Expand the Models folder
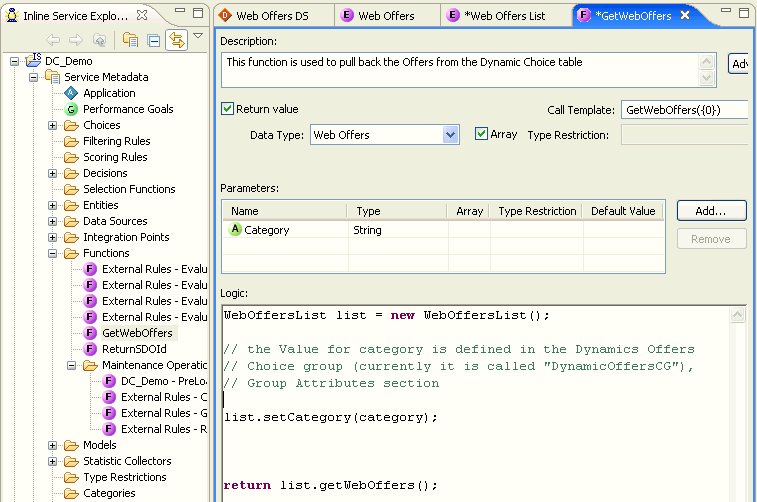The image size is (757, 502). tap(52, 445)
